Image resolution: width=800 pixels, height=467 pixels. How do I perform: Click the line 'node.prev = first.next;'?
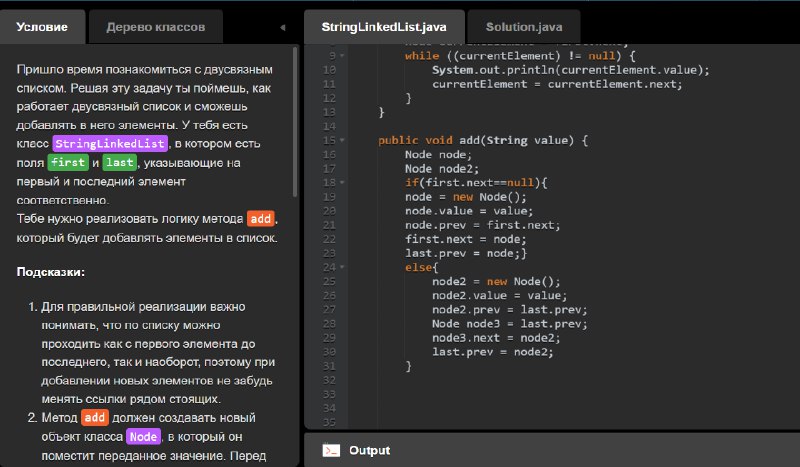482,225
